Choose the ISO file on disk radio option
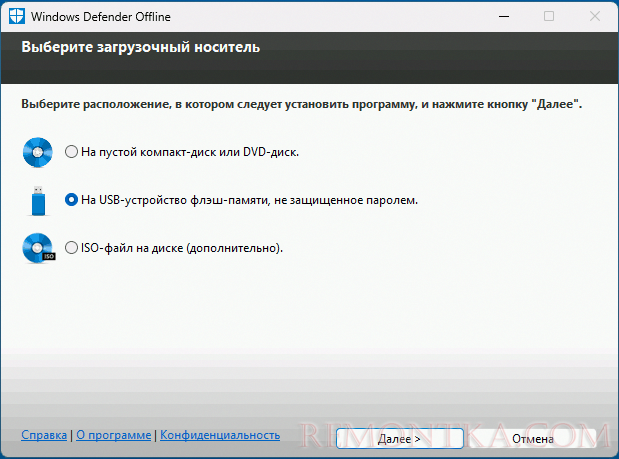Image resolution: width=619 pixels, height=459 pixels. point(71,248)
